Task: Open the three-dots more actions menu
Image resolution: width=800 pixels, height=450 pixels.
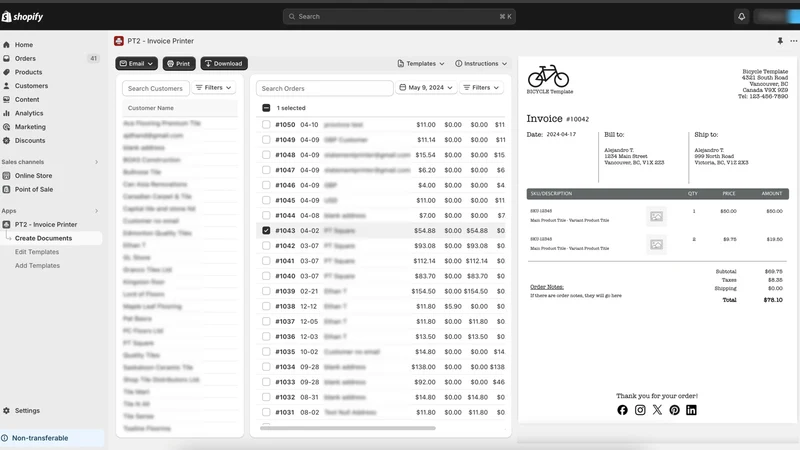Action: [793, 41]
